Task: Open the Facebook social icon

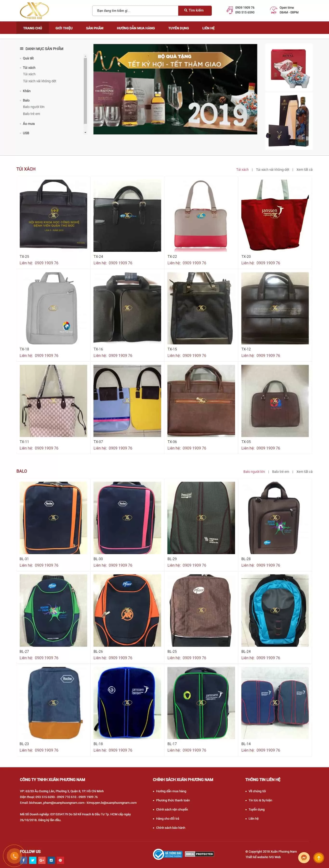Action: click(x=24, y=860)
